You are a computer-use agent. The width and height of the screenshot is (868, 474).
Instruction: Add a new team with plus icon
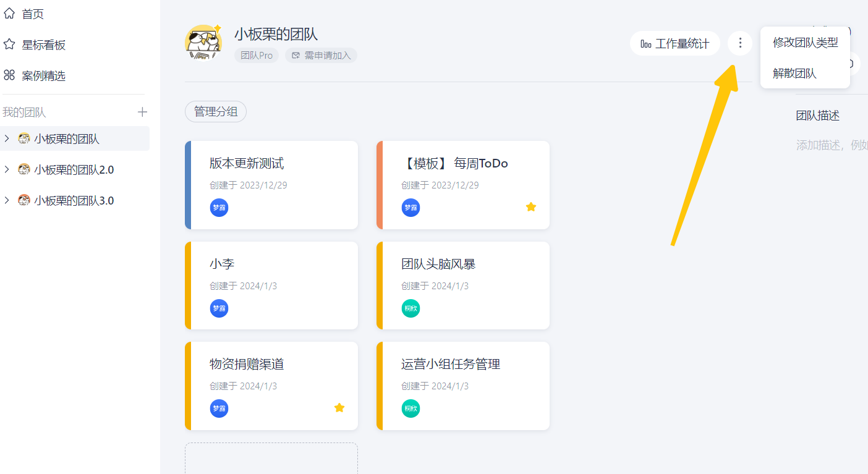click(x=142, y=112)
